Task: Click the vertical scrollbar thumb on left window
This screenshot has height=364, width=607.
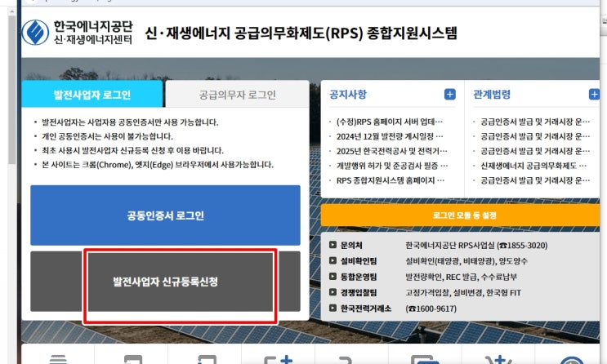Action: coord(12,89)
